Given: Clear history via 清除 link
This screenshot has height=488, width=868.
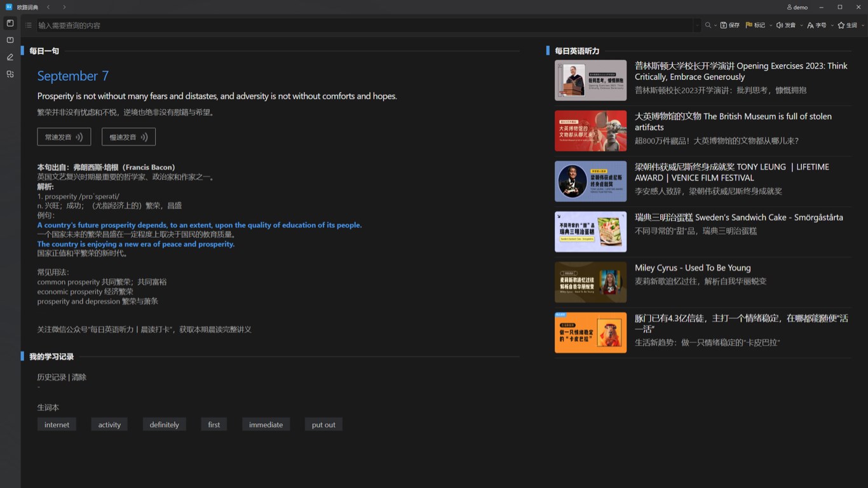Looking at the screenshot, I should tap(79, 377).
